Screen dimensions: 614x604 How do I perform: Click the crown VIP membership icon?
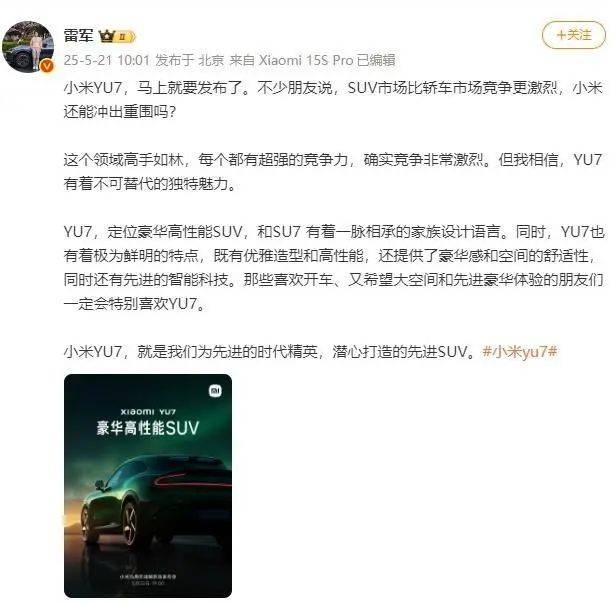106,36
